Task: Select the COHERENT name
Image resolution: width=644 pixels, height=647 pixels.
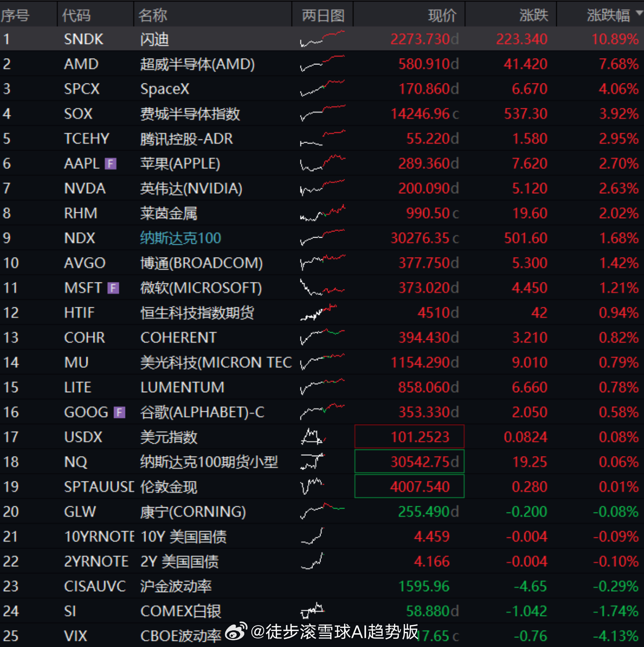Action: coord(178,337)
